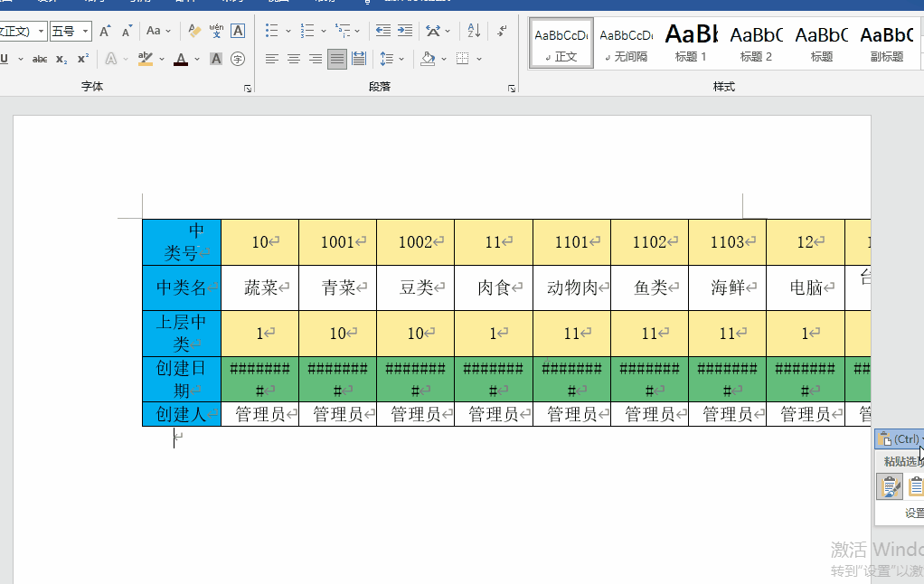Open the Change Case (Aa) dropdown
This screenshot has width=924, height=584.
[158, 32]
